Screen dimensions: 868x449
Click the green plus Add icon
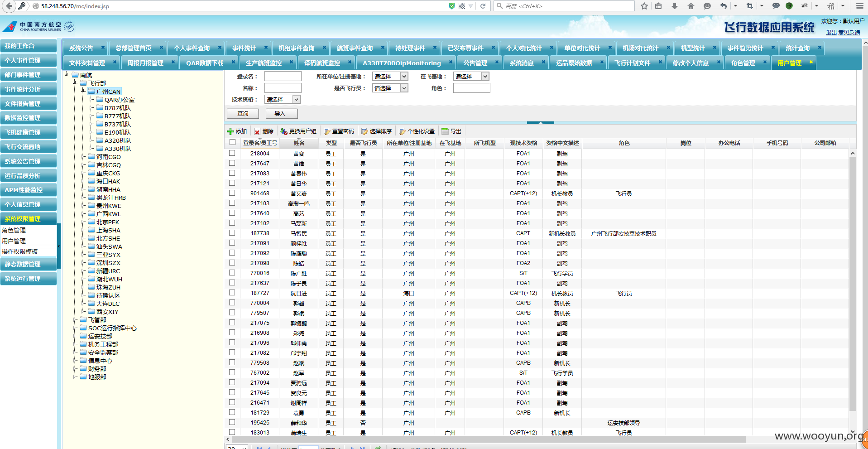230,131
